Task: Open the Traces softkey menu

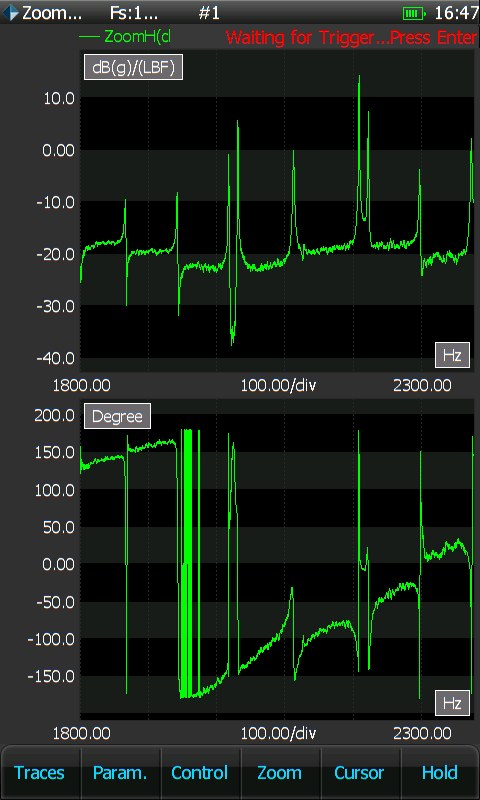Action: tap(40, 772)
